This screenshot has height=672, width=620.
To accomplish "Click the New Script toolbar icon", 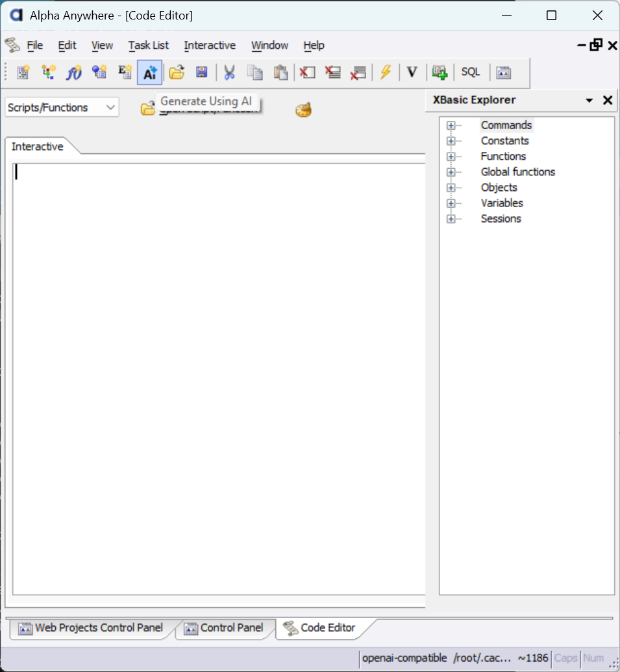I will (x=23, y=73).
